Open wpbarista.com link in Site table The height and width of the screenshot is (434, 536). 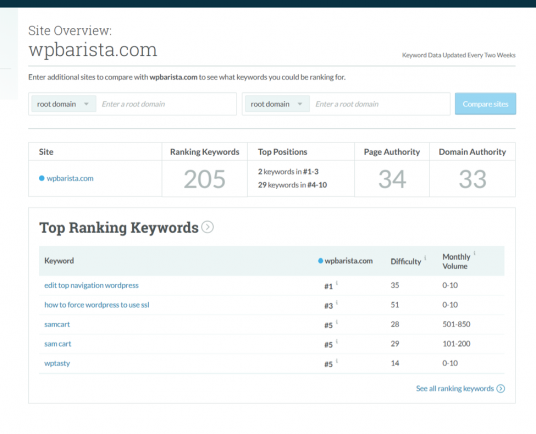[x=70, y=178]
